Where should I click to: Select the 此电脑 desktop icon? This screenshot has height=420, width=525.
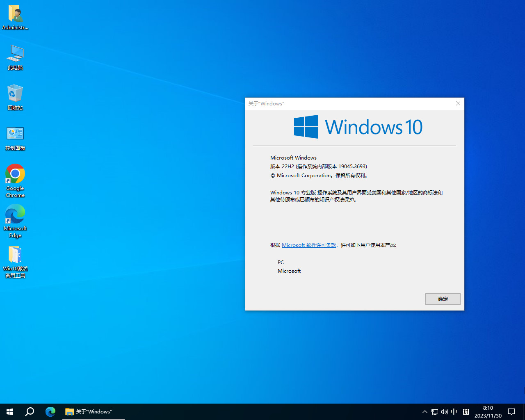pyautogui.click(x=15, y=57)
